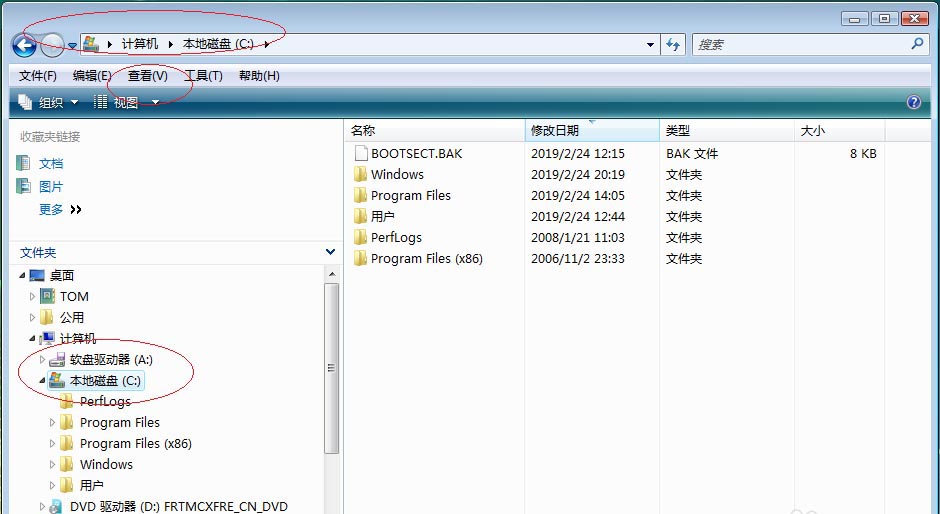Collapse the 桌面 tree node
Image resolution: width=940 pixels, height=514 pixels.
click(22, 275)
